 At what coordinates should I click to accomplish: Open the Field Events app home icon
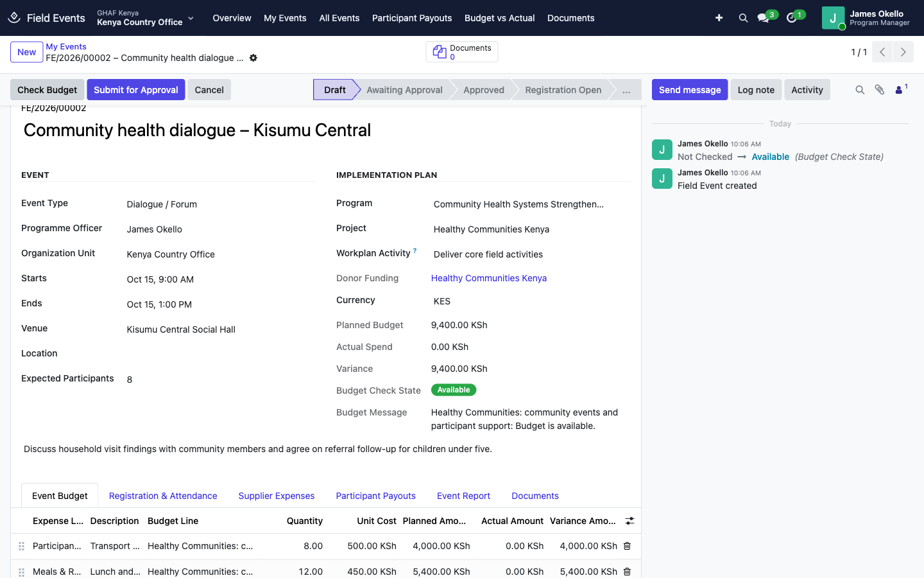(14, 18)
